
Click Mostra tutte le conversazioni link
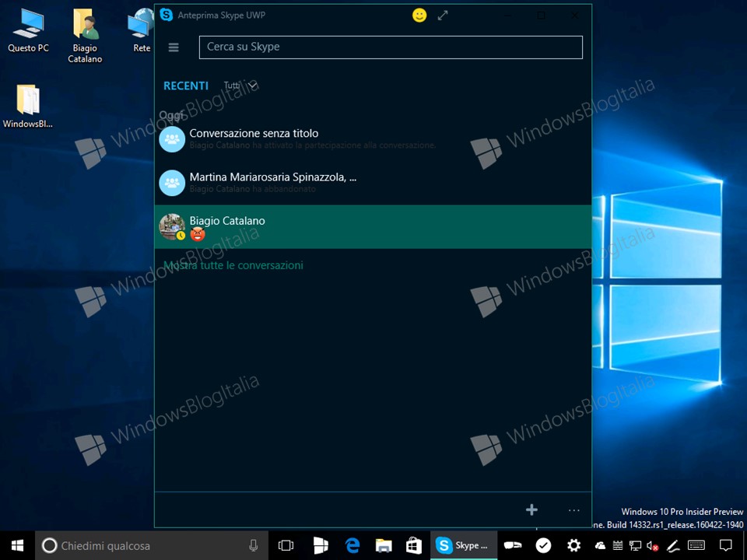tap(233, 265)
